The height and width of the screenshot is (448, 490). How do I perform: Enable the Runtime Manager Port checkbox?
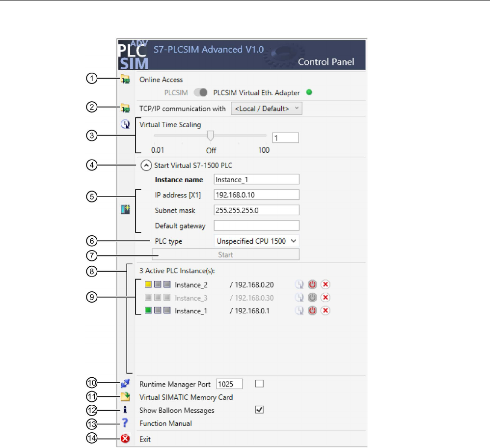point(259,384)
